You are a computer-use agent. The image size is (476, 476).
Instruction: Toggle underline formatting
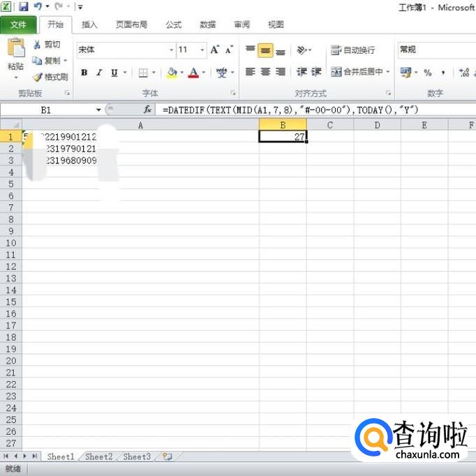tap(114, 73)
